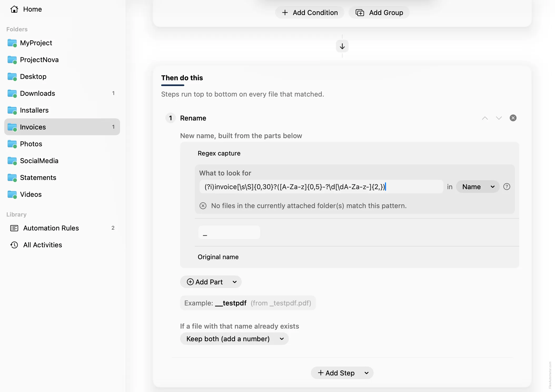Open the regex help question icon
The height and width of the screenshot is (392, 555).
[507, 187]
